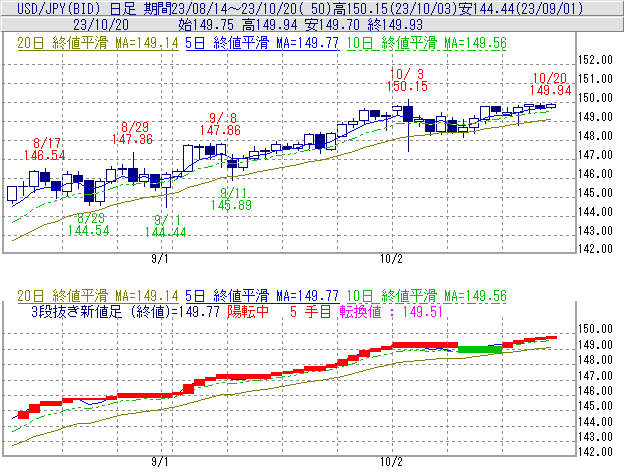The image size is (624, 475).
Task: Click the 8/23 144.54 low annotation
Action: [89, 224]
